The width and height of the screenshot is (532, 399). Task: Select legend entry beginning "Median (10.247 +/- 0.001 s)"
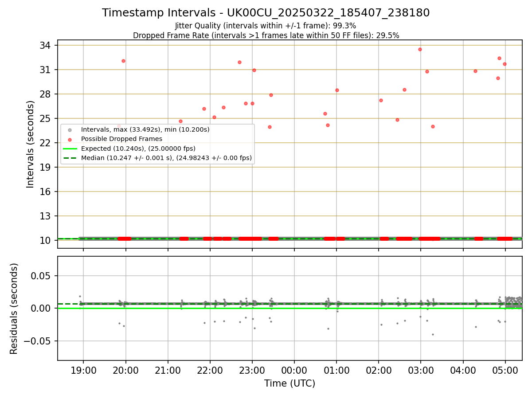click(166, 158)
